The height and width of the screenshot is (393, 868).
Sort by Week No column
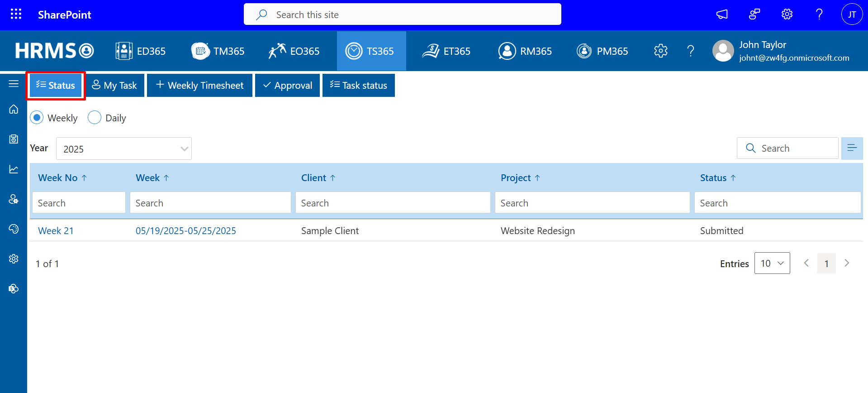[x=62, y=178]
